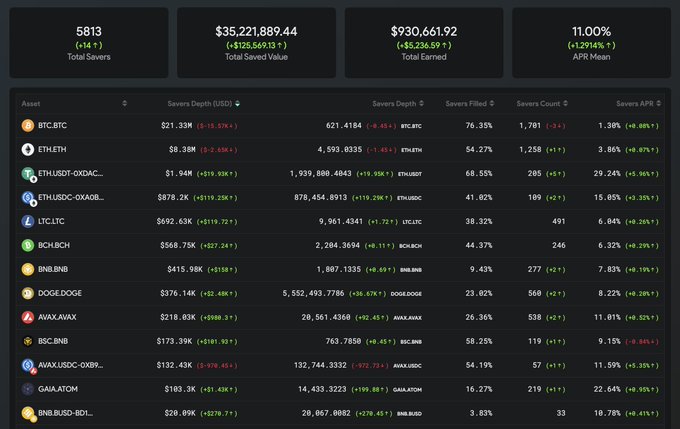Sort table by Asset column arrows
The width and height of the screenshot is (680, 429).
124,103
